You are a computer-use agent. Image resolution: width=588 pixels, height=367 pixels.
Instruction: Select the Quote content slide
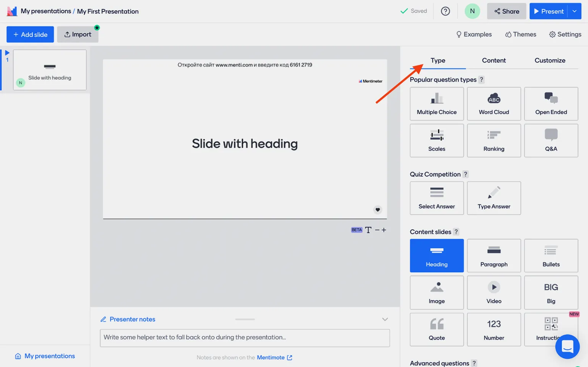coord(436,329)
